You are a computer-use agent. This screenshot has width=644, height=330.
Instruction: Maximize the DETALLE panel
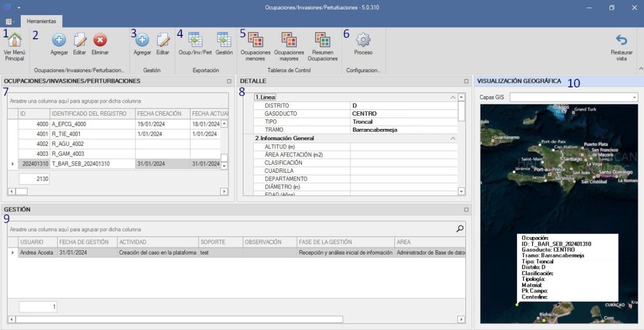point(466,81)
